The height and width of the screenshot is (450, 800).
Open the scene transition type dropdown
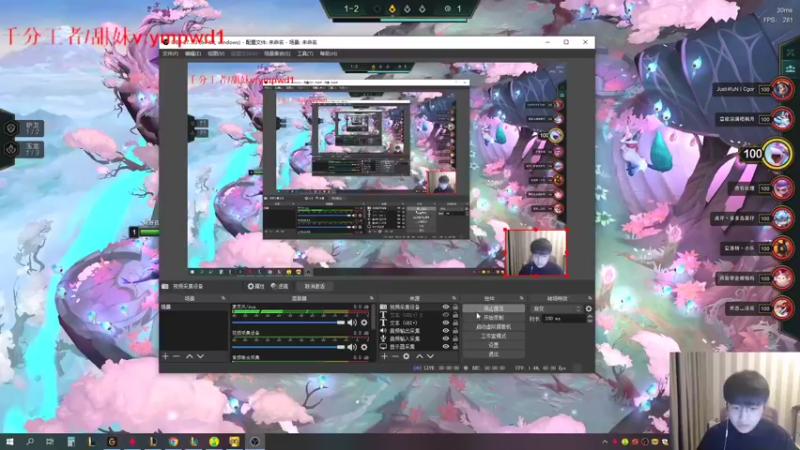557,309
